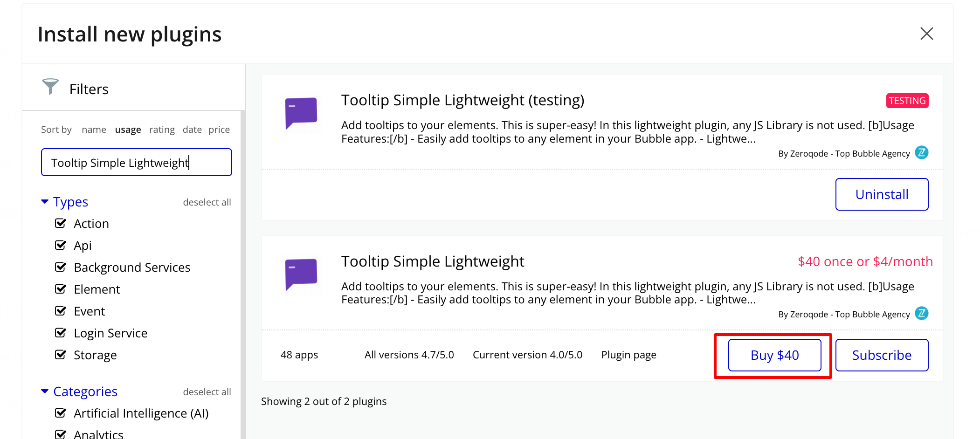Click the Subscribe button
The height and width of the screenshot is (439, 980).
pos(881,355)
